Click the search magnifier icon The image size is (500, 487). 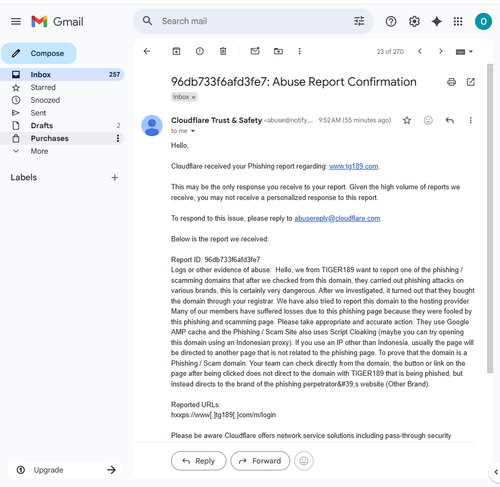147,21
